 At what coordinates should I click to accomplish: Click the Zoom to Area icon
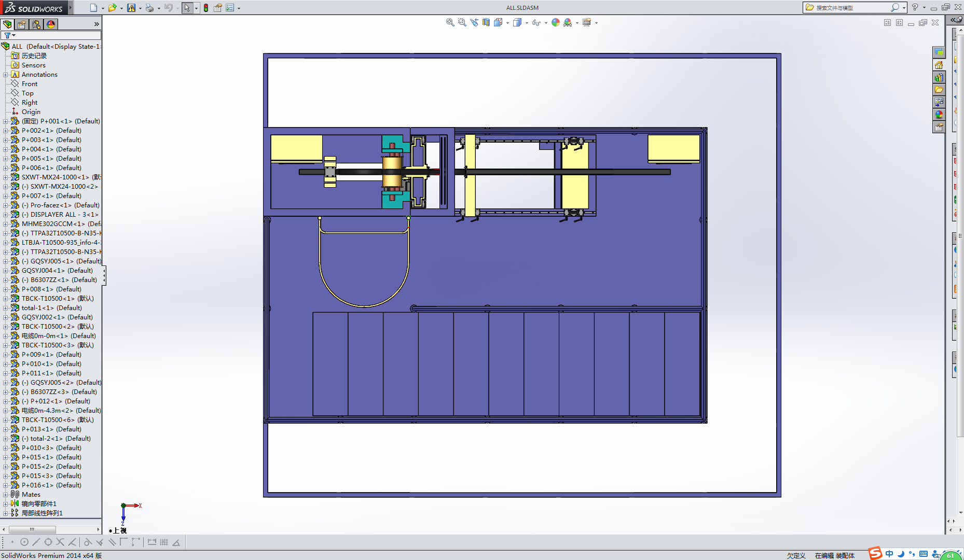pyautogui.click(x=462, y=22)
